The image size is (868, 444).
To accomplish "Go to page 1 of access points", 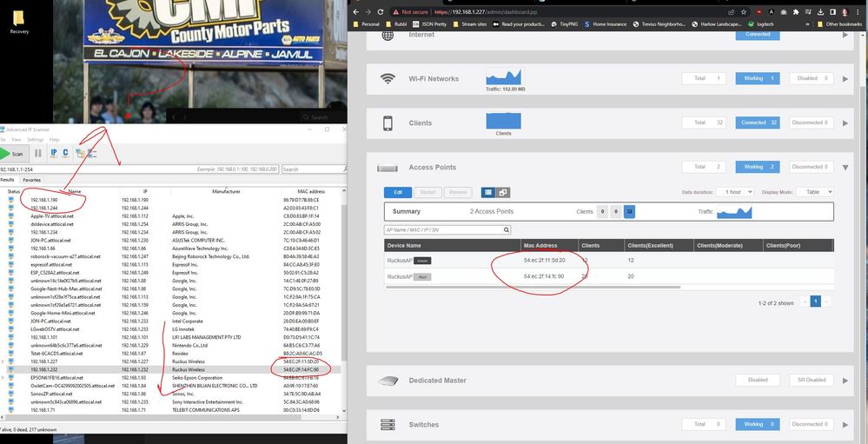I will (815, 302).
